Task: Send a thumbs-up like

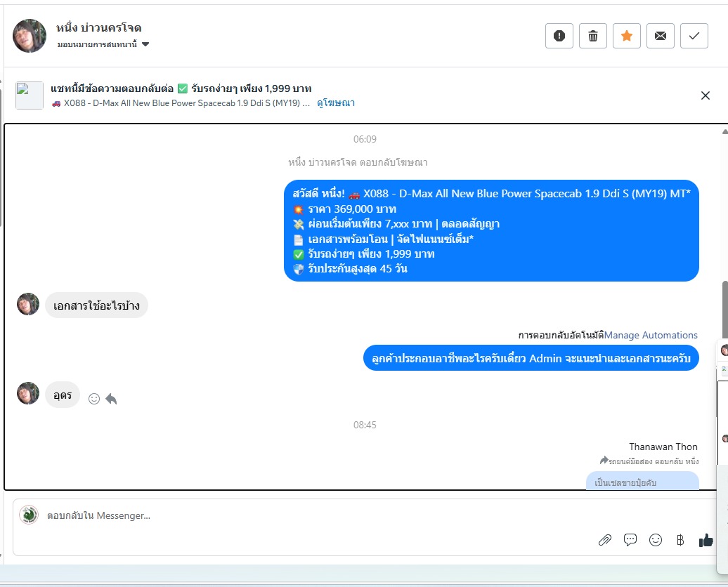Action: (706, 540)
